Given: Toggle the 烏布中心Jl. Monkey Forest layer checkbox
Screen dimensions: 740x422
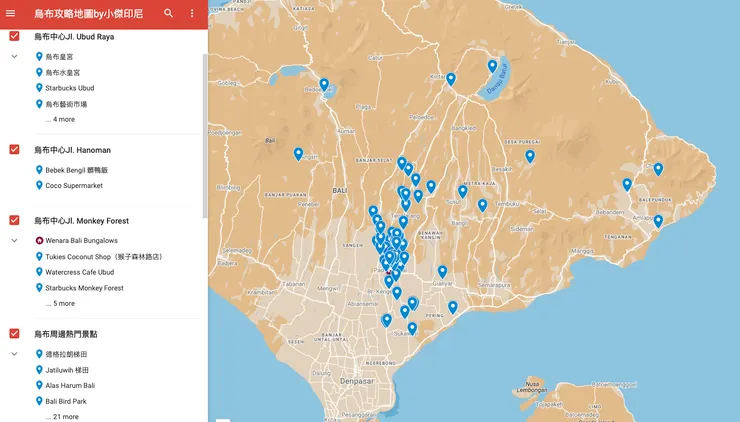Looking at the screenshot, I should pos(15,220).
